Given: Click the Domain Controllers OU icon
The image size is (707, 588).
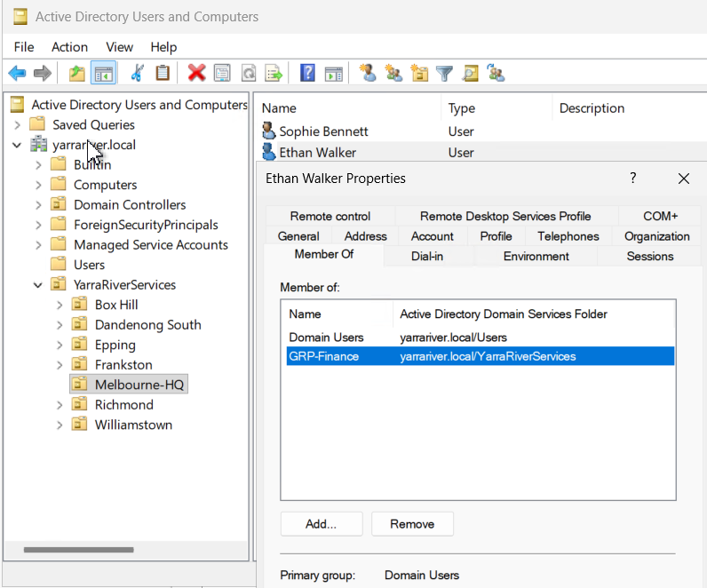Looking at the screenshot, I should pyautogui.click(x=58, y=204).
